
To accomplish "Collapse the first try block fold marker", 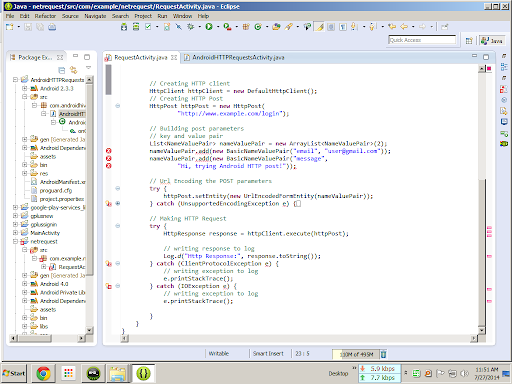I will [118, 189].
